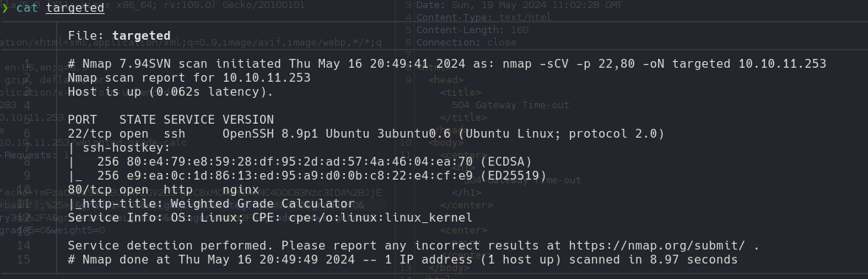Click the IP address 10.10.11.253 on report line
868x279 pixels.
[267, 77]
